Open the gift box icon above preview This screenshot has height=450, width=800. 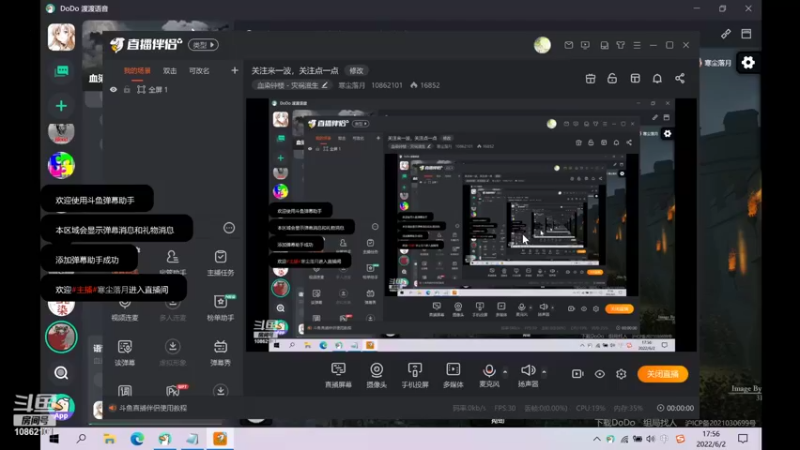(x=590, y=79)
